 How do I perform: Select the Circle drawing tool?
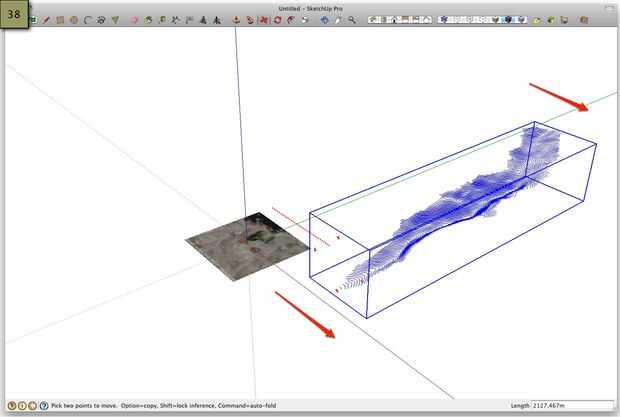pyautogui.click(x=74, y=20)
